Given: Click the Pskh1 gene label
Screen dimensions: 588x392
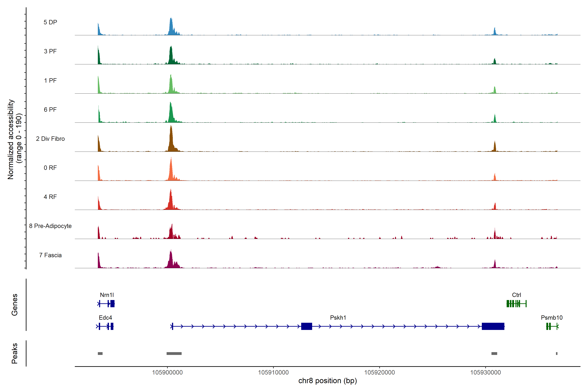Looking at the screenshot, I should (338, 318).
